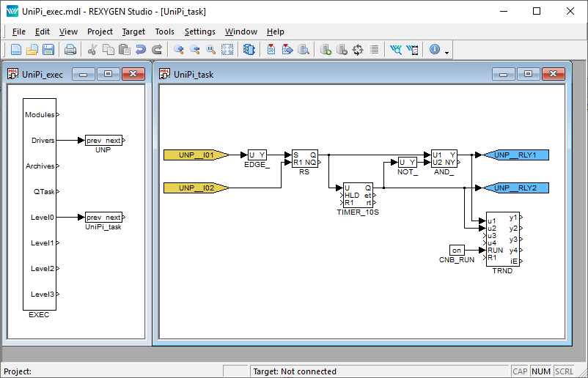The height and width of the screenshot is (378, 588).
Task: Open the Window menu
Action: (x=241, y=31)
